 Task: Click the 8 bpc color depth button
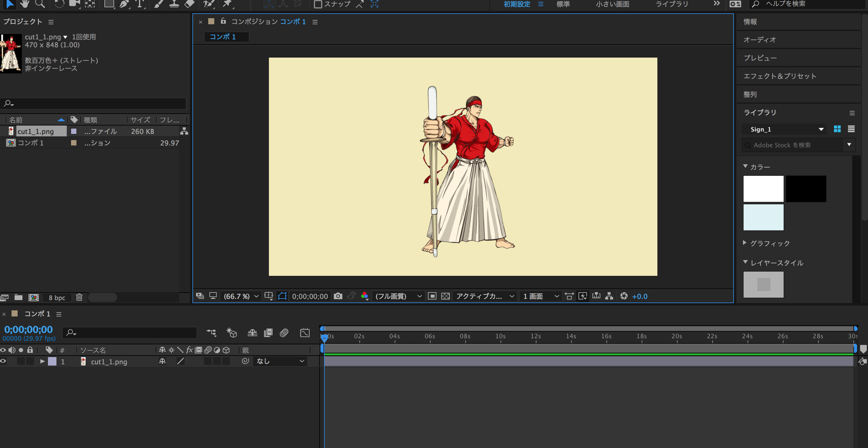pos(57,298)
